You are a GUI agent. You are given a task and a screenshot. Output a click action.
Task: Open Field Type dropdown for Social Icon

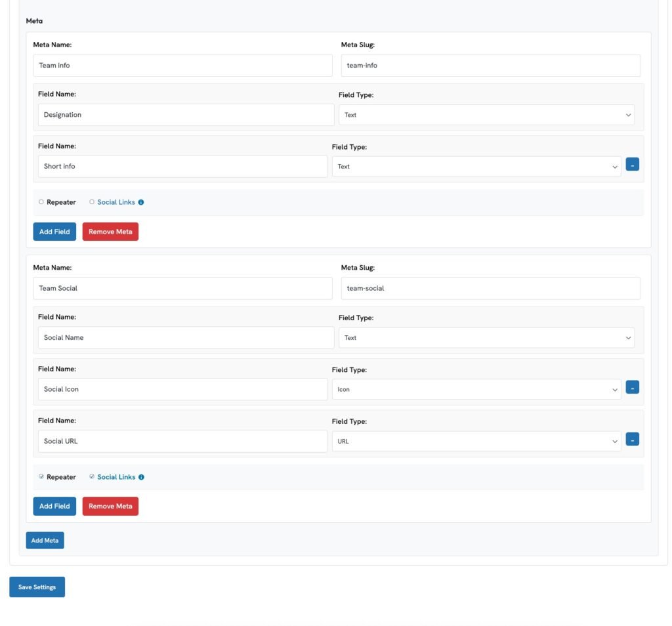pyautogui.click(x=476, y=389)
